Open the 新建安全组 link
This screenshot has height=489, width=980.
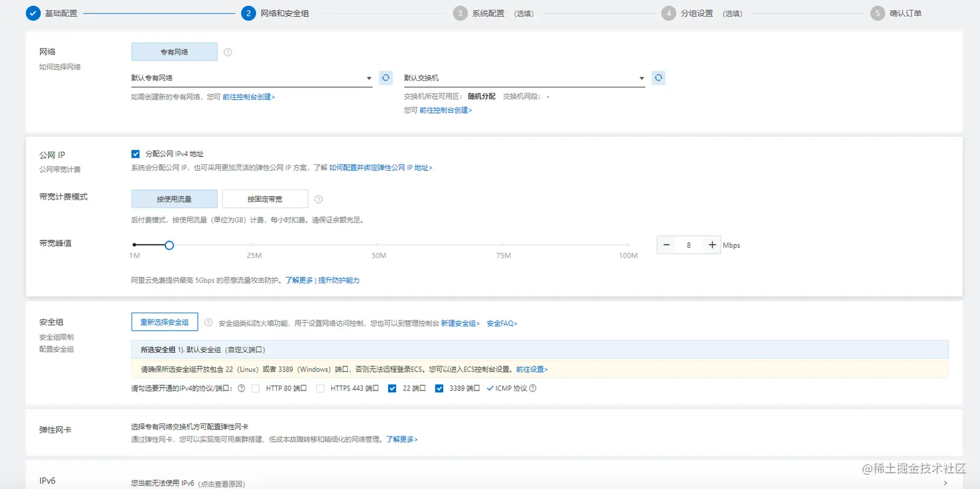pos(461,323)
